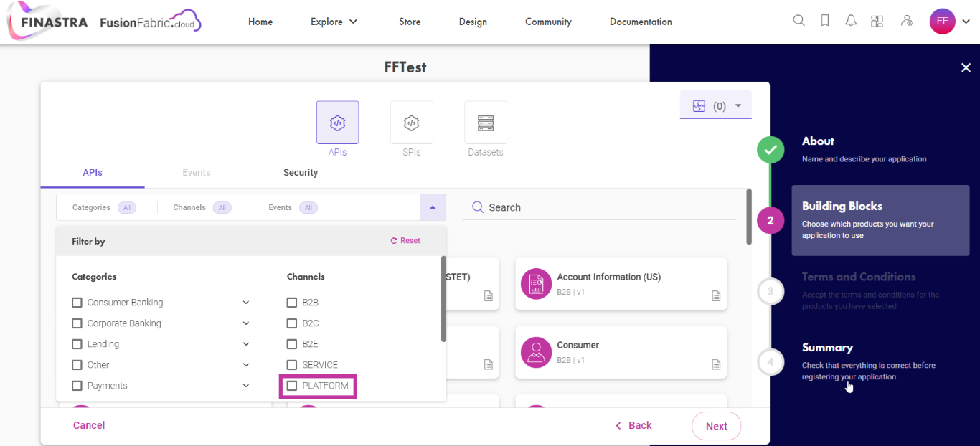Switch to the Events tab

pyautogui.click(x=197, y=173)
